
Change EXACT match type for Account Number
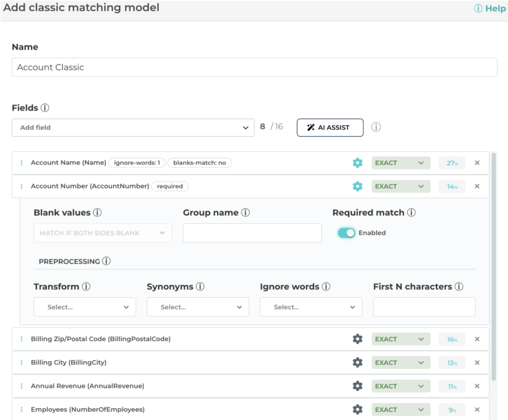pyautogui.click(x=401, y=186)
